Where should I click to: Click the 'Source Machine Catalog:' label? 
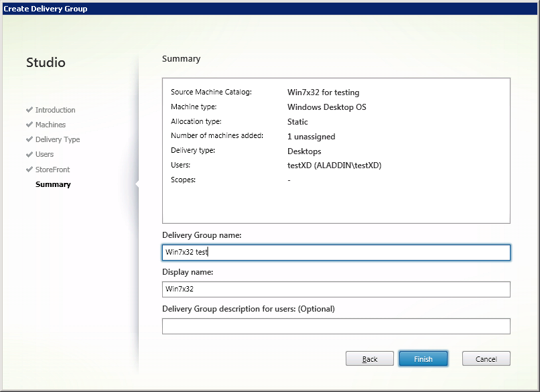(211, 92)
